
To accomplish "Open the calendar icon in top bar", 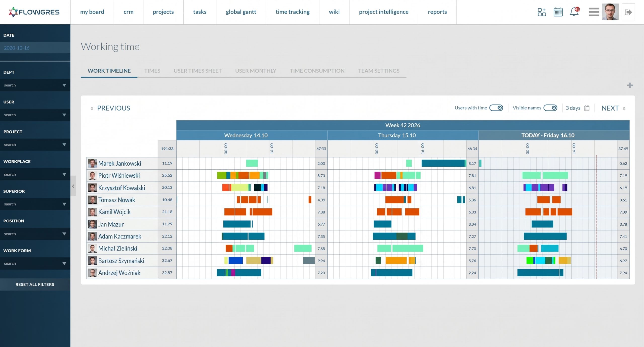I will (x=558, y=12).
